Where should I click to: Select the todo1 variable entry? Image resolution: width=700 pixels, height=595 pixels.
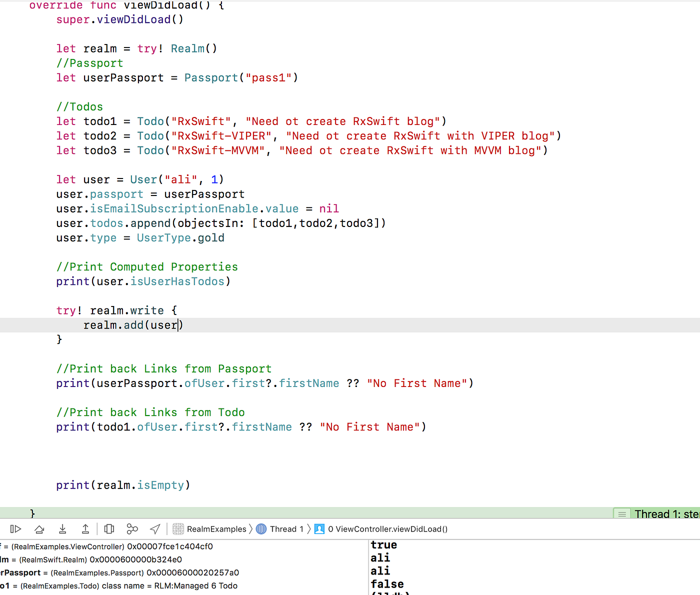click(x=100, y=585)
